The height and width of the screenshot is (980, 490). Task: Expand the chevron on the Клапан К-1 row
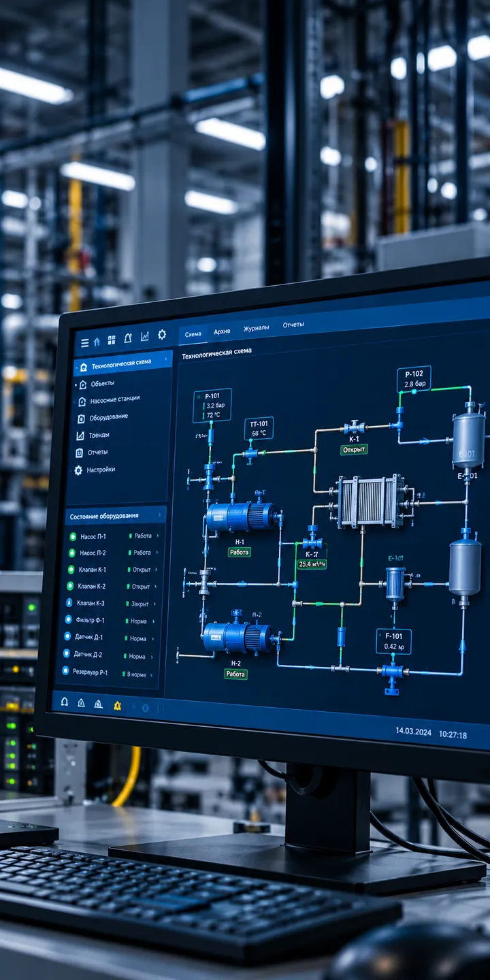click(157, 570)
